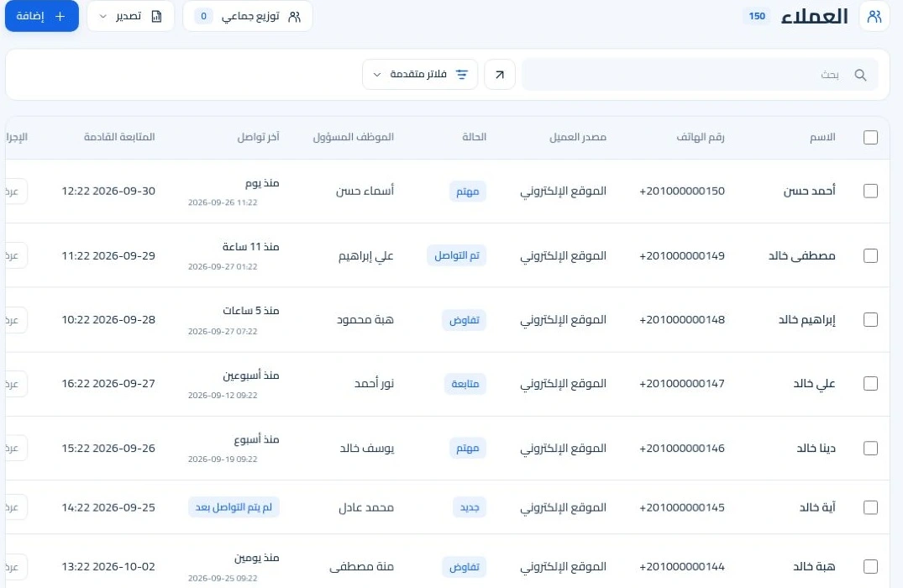
Task: Click the الاسم column header
Action: [x=822, y=137]
